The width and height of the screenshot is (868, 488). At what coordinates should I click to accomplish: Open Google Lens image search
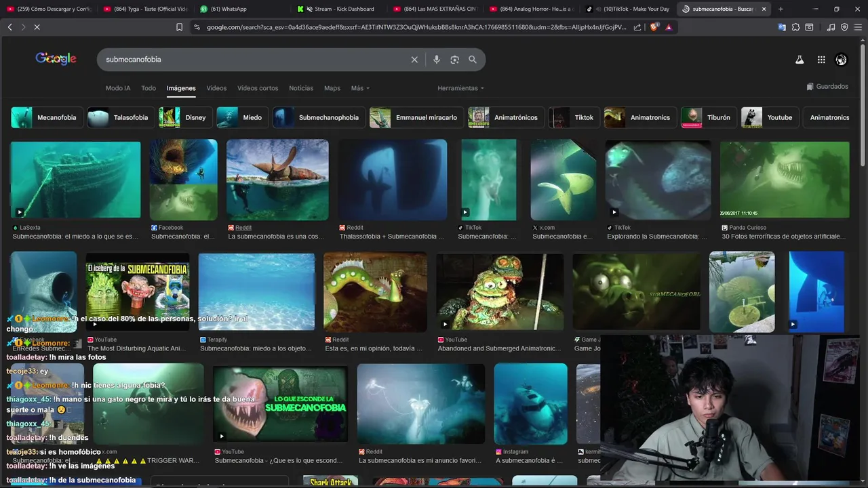point(454,60)
